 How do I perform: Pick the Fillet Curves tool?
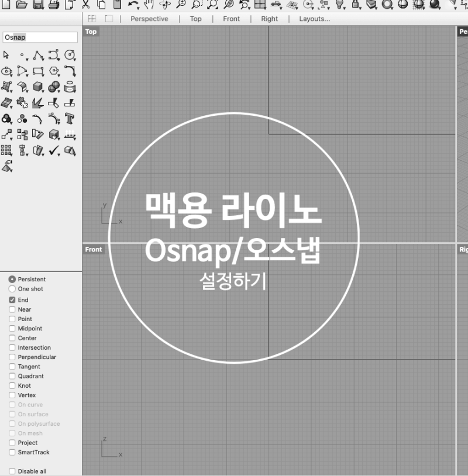70,71
